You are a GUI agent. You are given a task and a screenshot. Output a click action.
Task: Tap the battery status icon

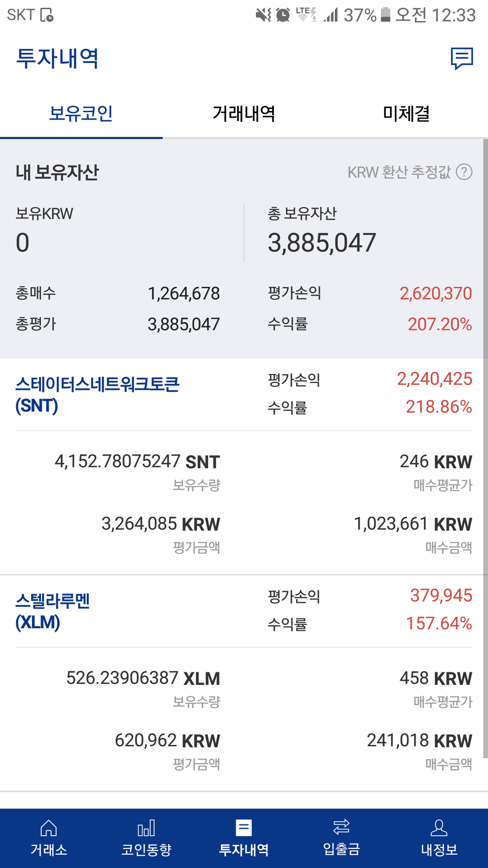click(386, 15)
